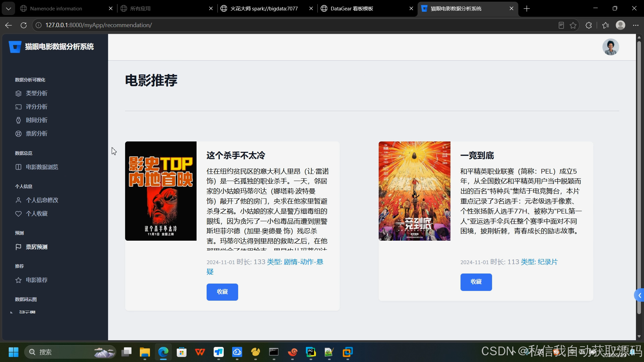Click the layers icon beside 类型分析
The image size is (644, 362).
pos(18,94)
